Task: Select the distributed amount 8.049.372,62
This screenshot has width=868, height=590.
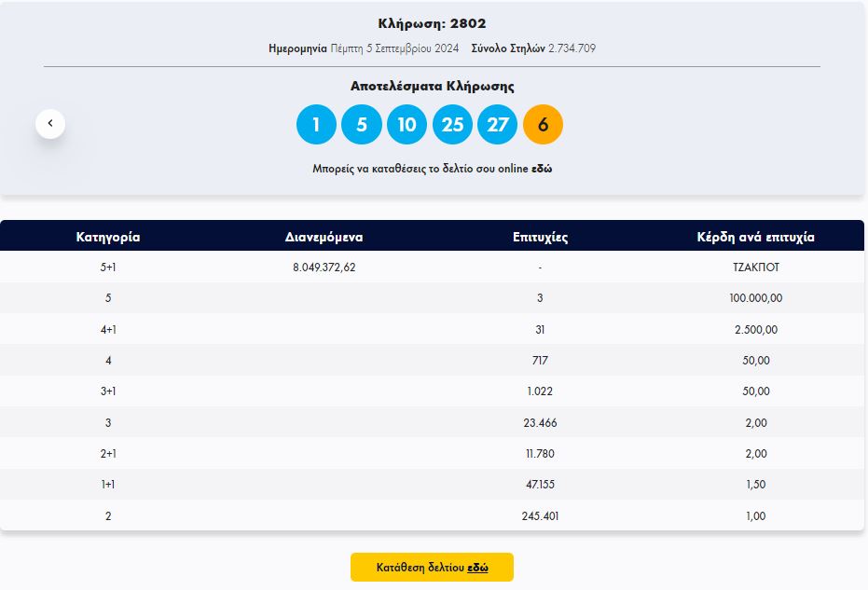Action: [324, 267]
